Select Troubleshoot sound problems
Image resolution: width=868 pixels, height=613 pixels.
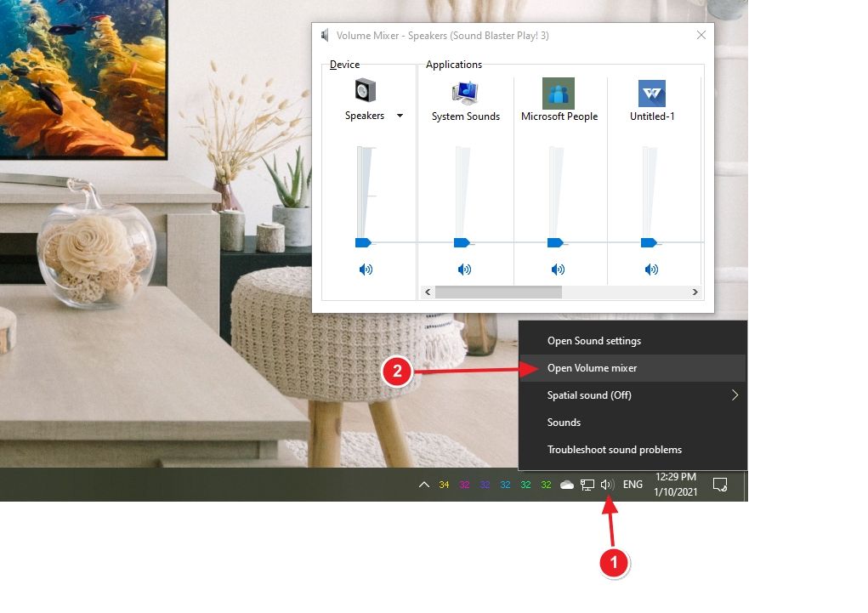click(615, 450)
